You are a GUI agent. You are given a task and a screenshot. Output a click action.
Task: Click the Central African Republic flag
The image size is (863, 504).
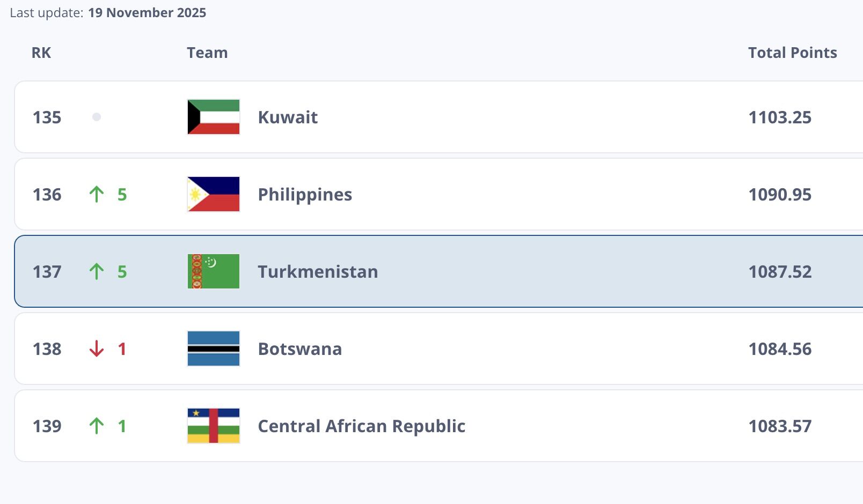[x=213, y=426]
